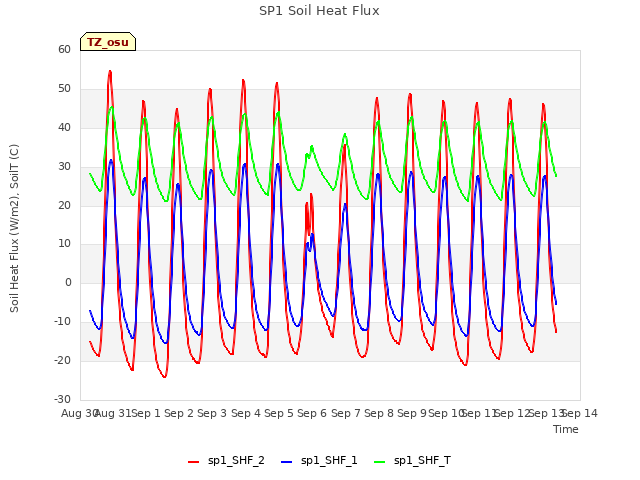Toggle the sp1_SHF_1 legend entry

pyautogui.click(x=319, y=460)
